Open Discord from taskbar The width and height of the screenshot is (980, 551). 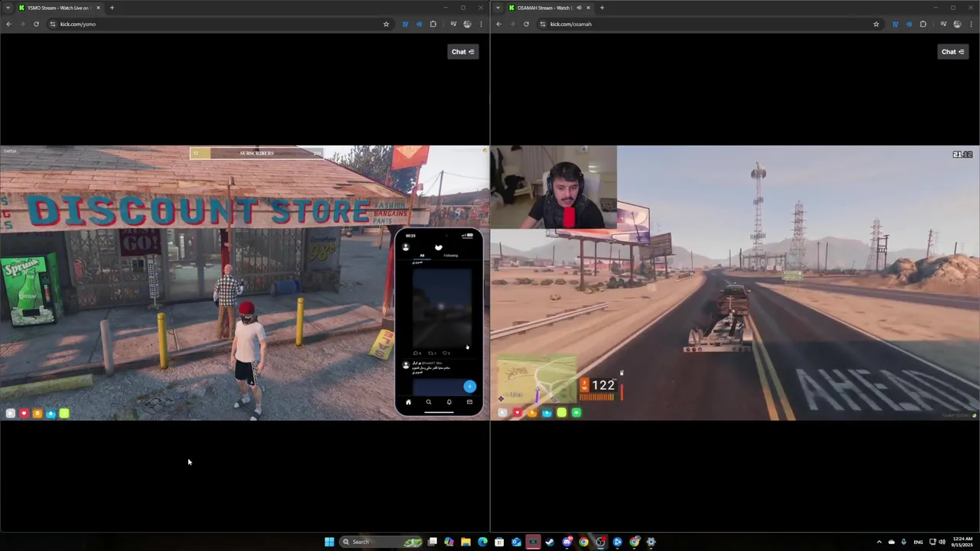click(567, 542)
